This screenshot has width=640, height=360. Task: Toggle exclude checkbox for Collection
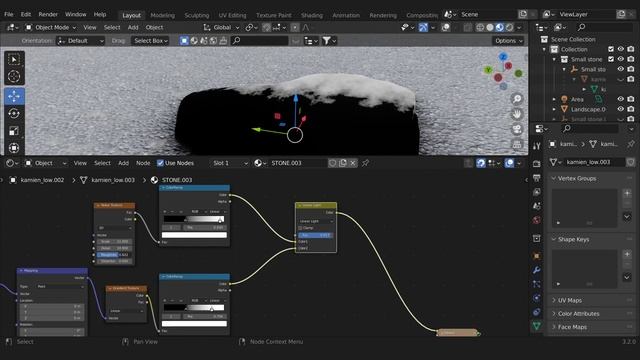coord(611,49)
